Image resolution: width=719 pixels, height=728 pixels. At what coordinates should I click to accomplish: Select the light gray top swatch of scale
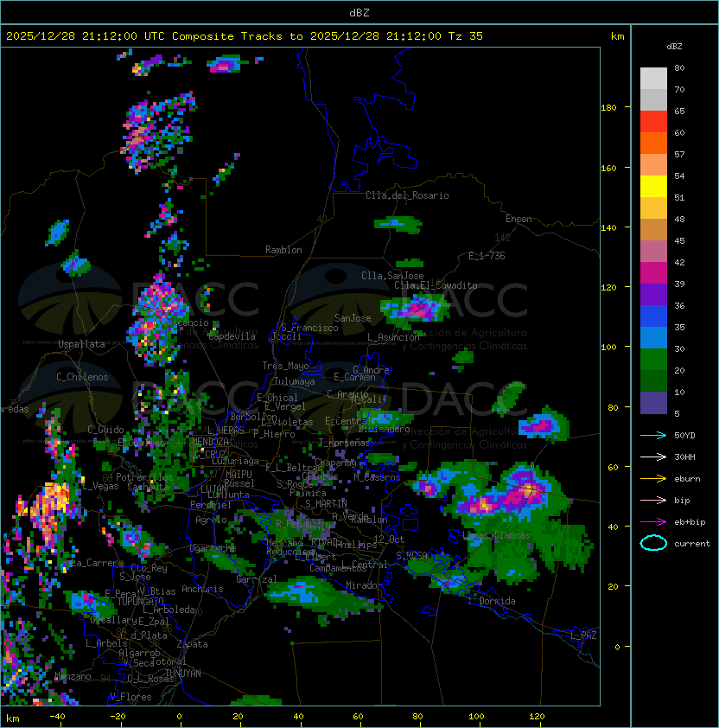(x=653, y=79)
